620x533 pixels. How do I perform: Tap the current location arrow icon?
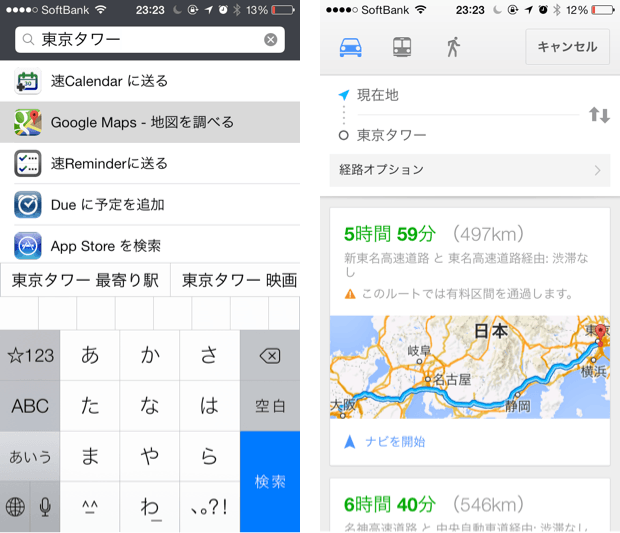click(x=344, y=95)
